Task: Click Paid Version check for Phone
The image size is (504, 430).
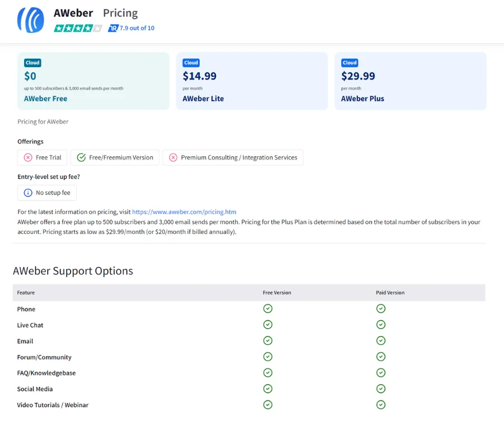Action: (381, 309)
